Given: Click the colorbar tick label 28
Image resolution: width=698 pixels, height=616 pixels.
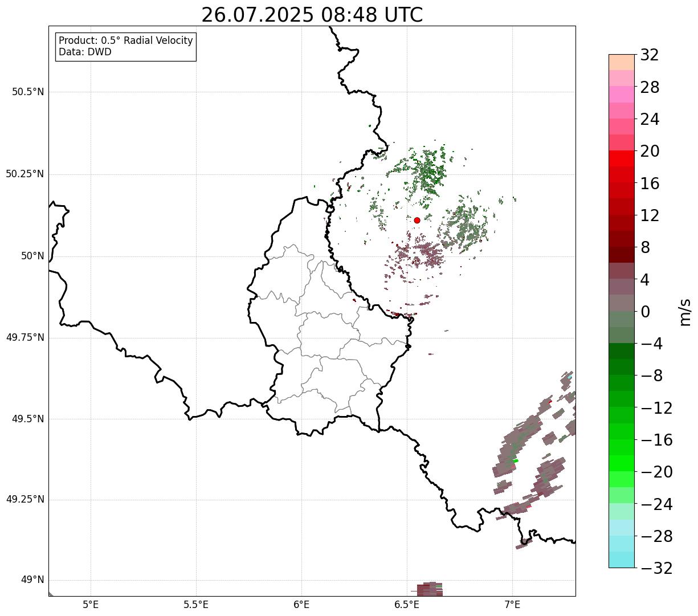Looking at the screenshot, I should click(650, 88).
